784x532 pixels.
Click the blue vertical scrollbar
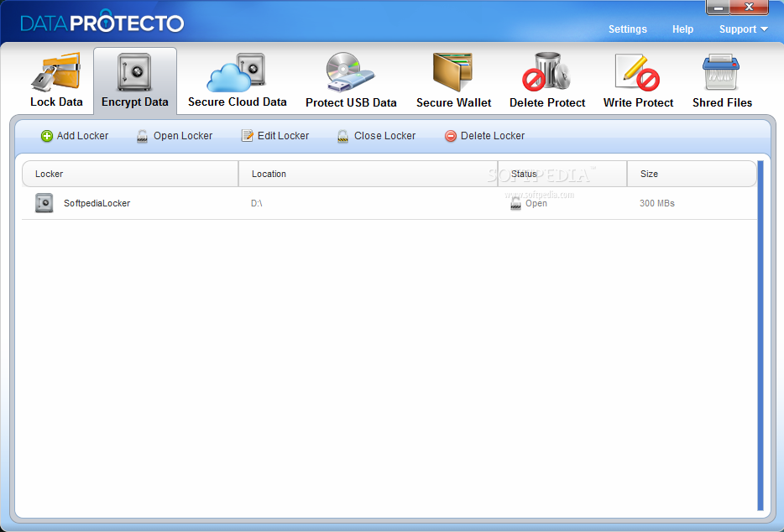point(760,336)
